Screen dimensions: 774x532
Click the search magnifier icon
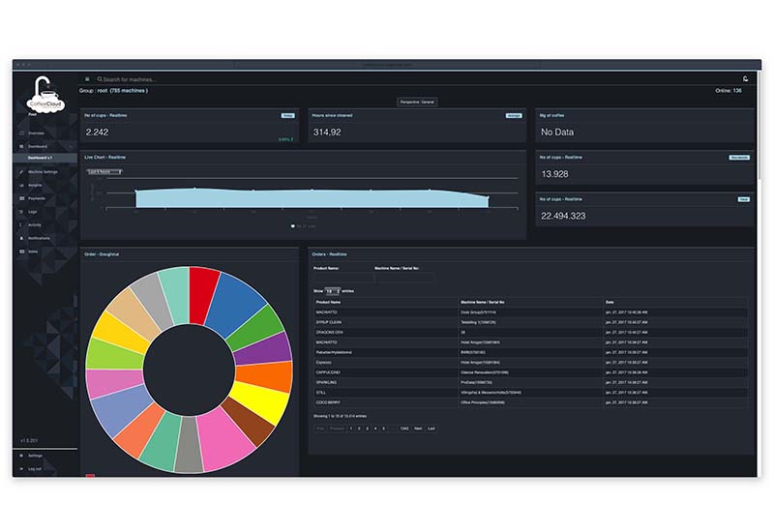(x=99, y=79)
